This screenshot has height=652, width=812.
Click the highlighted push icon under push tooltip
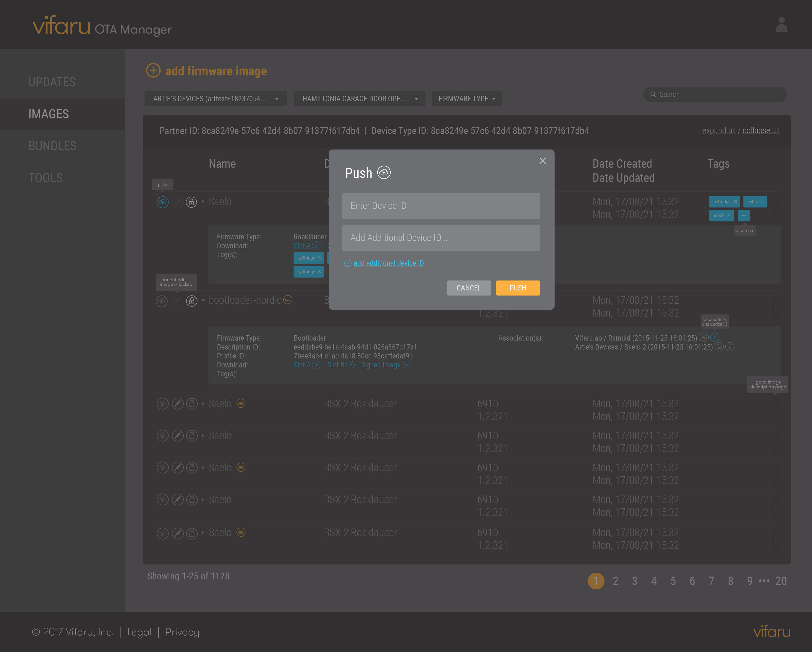tap(162, 202)
